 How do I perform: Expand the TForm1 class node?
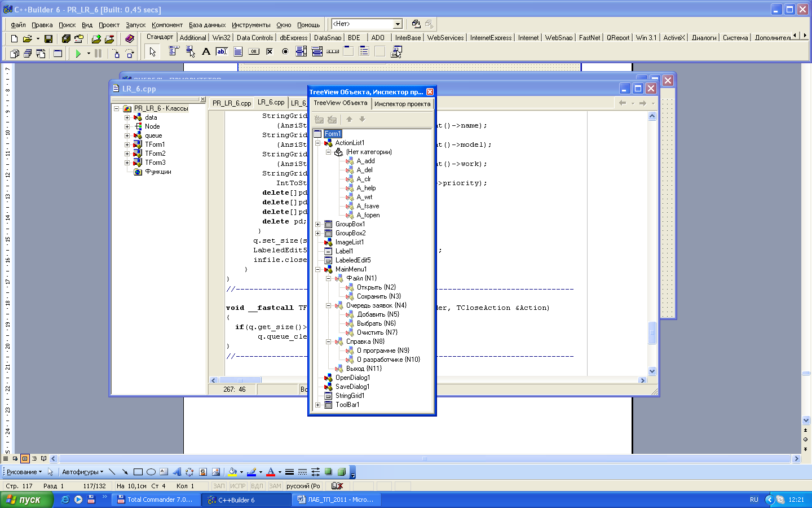pos(127,144)
